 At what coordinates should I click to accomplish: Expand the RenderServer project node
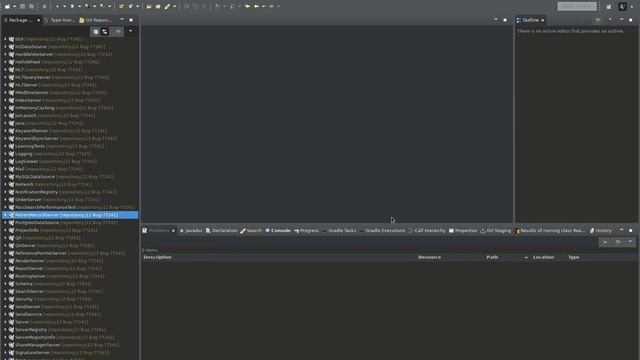[5, 261]
